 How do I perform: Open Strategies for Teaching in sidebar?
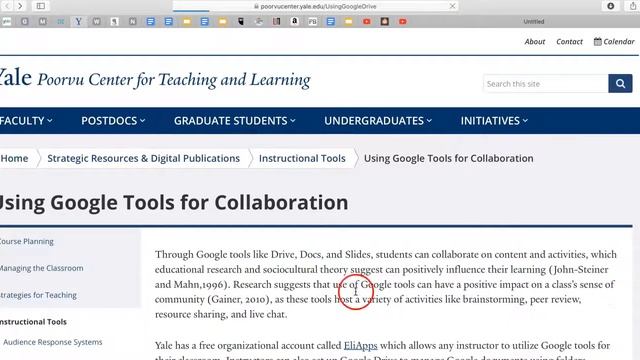[38, 295]
